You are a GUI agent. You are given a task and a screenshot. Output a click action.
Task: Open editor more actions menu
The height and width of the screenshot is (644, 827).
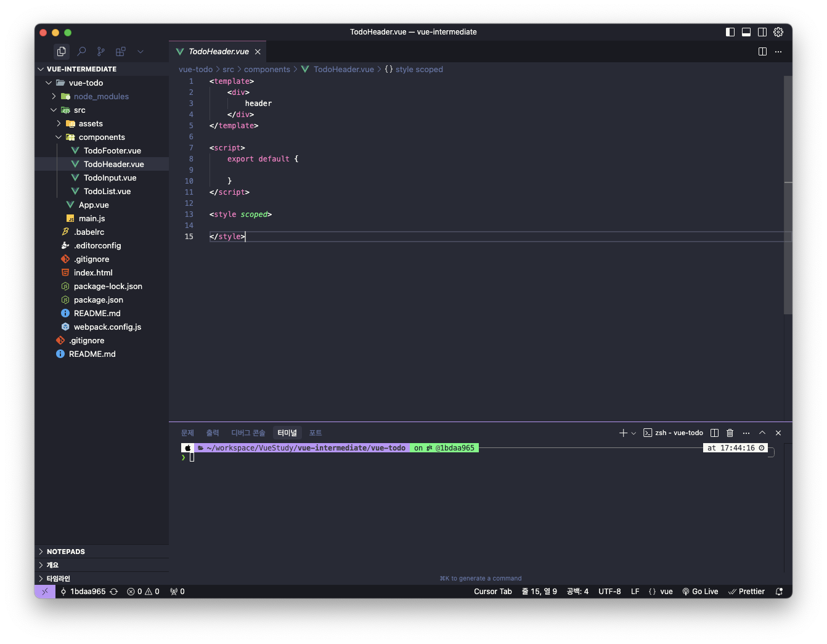(x=778, y=52)
